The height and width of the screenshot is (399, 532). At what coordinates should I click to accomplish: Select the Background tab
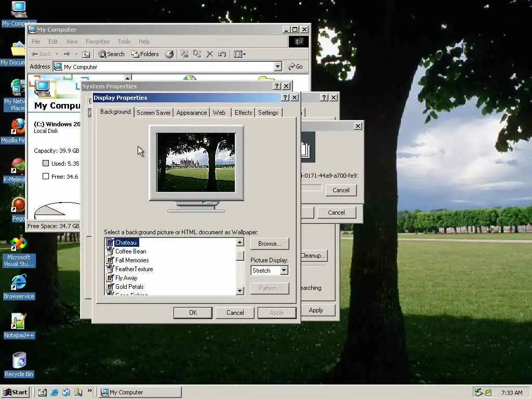pos(115,112)
